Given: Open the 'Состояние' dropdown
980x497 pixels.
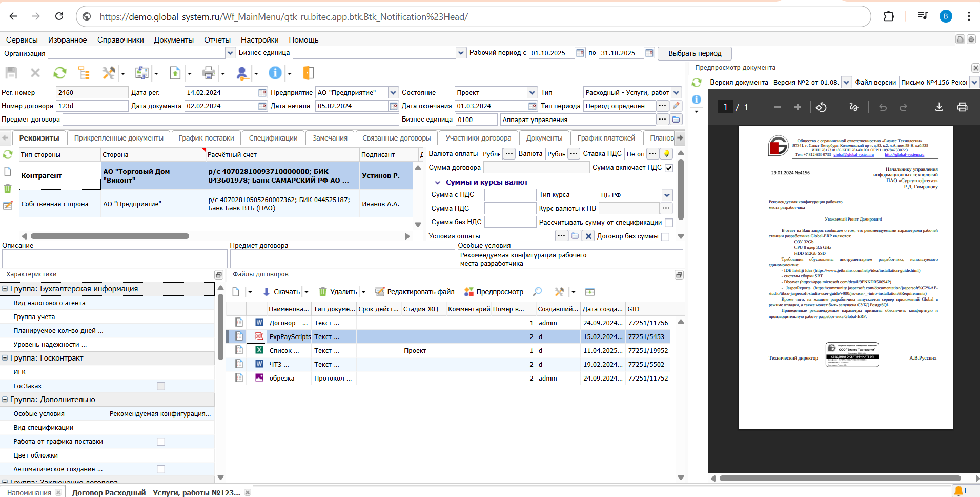Looking at the screenshot, I should point(532,93).
